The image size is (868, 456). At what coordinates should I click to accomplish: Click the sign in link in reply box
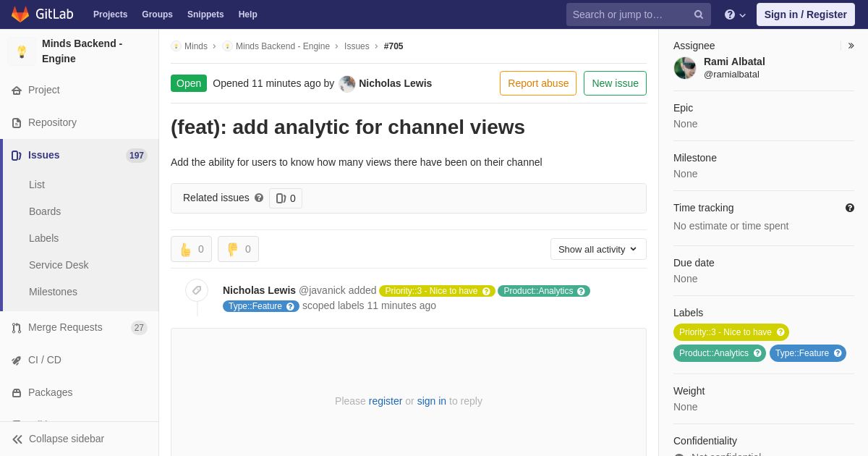pos(432,401)
